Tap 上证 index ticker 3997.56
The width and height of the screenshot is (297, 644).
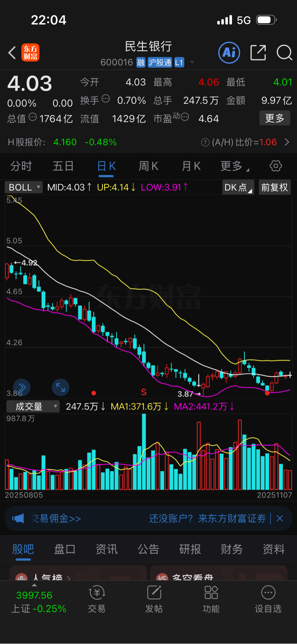(x=34, y=595)
